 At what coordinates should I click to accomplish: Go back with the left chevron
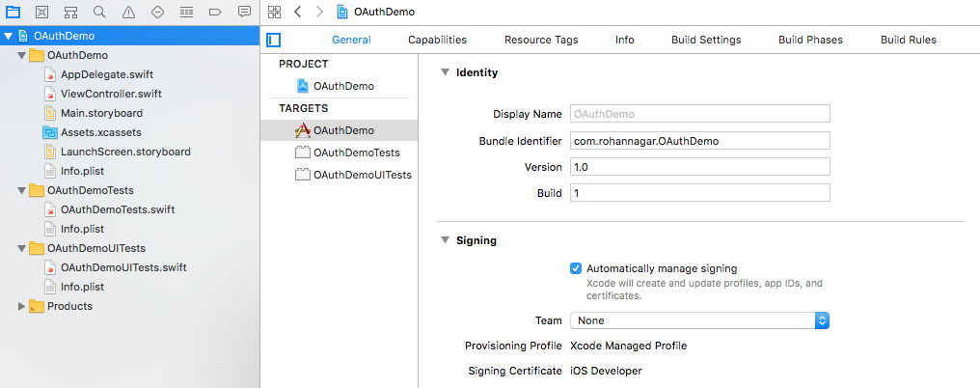pyautogui.click(x=297, y=12)
